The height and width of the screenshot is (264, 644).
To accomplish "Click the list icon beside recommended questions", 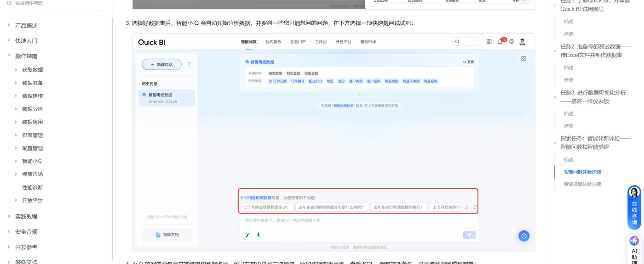I will 466,208.
